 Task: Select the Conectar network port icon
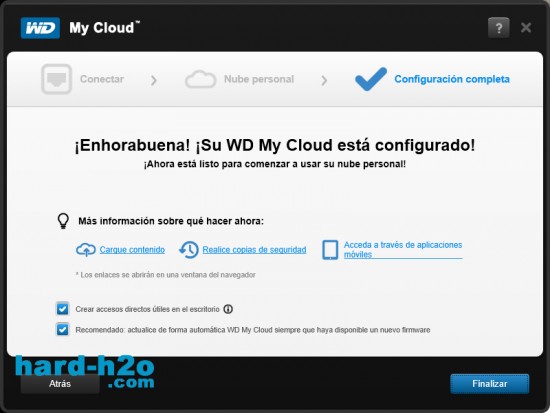tap(56, 79)
